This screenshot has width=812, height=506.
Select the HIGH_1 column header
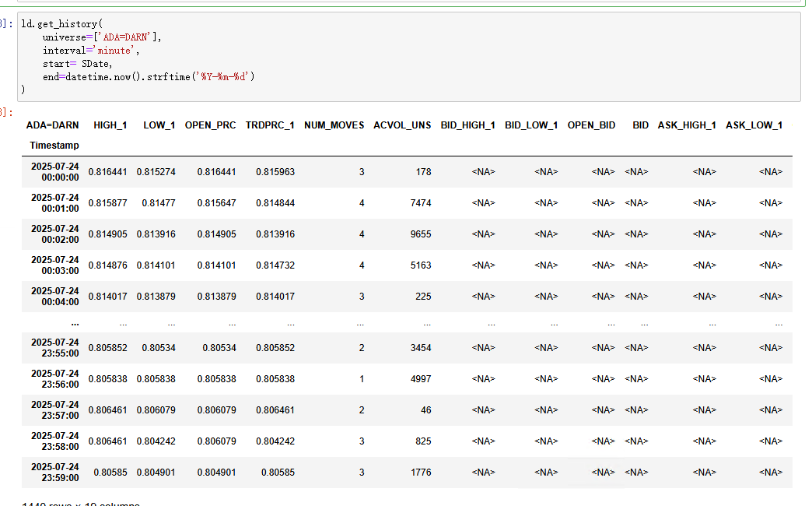click(110, 125)
